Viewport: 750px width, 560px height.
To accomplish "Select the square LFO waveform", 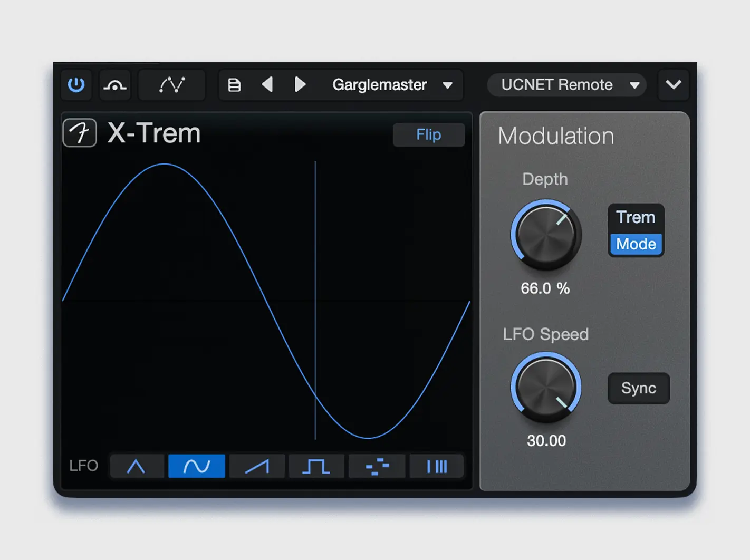I will click(316, 466).
